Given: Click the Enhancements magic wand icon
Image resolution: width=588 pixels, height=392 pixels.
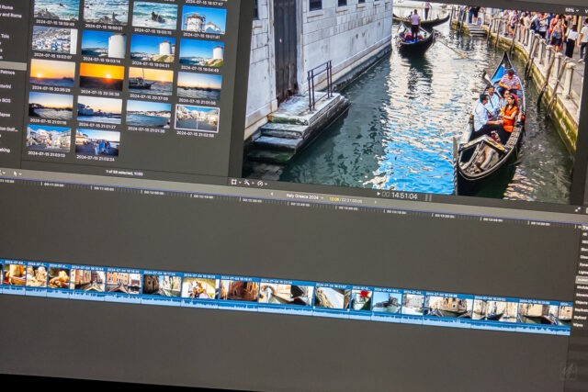Looking at the screenshot, I should coord(248,183).
